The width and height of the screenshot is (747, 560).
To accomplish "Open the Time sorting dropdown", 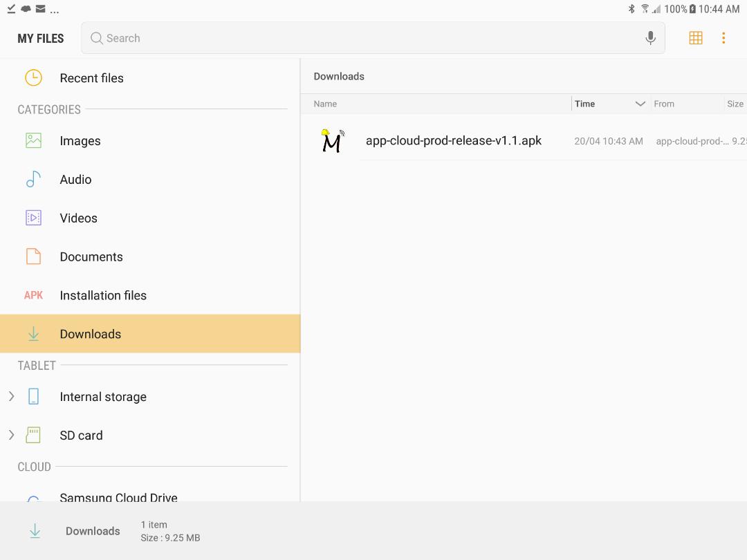I will point(640,103).
